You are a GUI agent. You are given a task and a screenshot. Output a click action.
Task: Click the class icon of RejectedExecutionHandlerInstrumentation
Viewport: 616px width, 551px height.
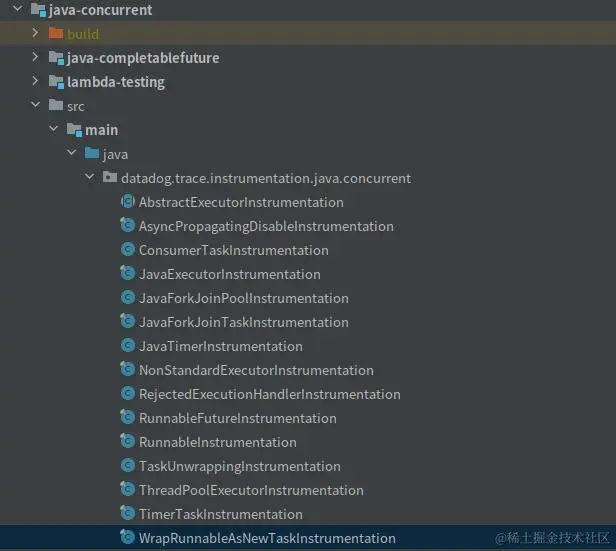[x=128, y=393]
